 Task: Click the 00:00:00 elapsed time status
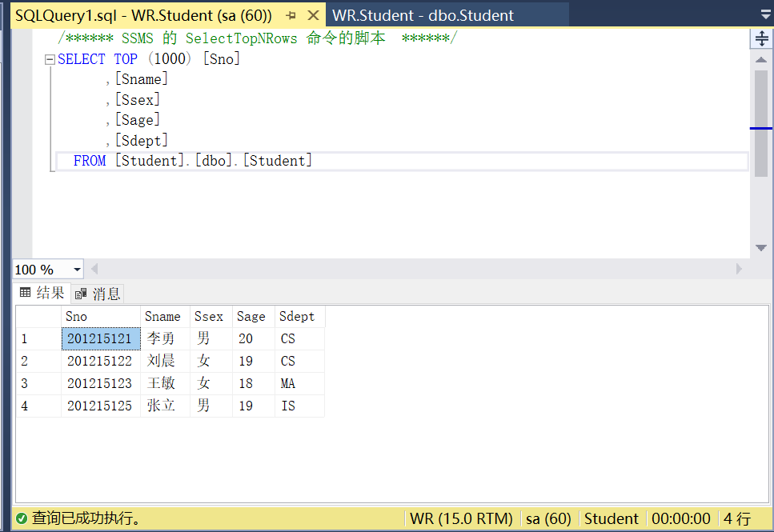coord(680,518)
